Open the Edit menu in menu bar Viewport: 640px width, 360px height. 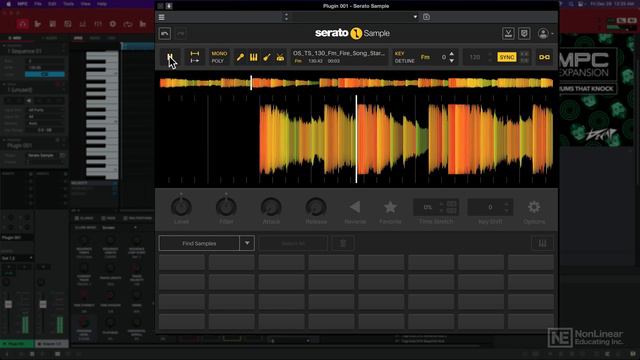pos(52,4)
